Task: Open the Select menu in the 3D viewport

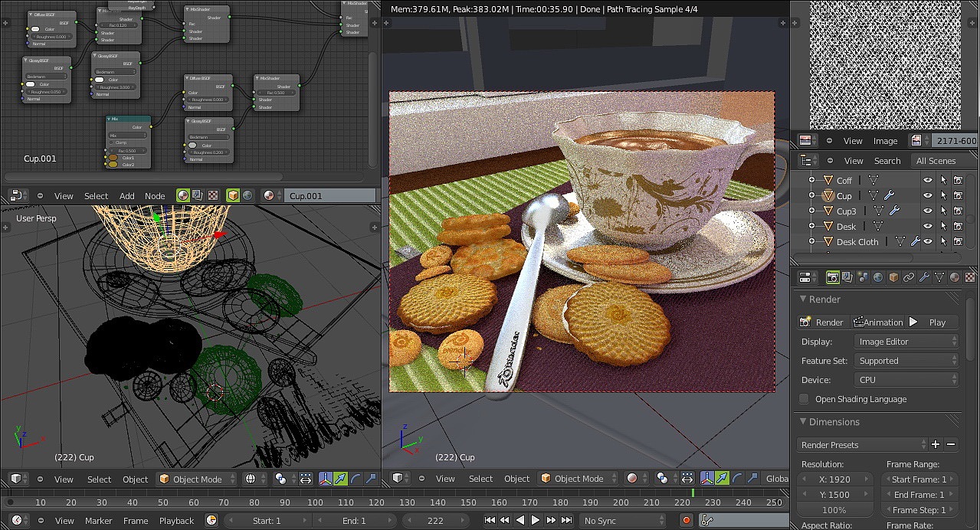Action: [x=99, y=479]
